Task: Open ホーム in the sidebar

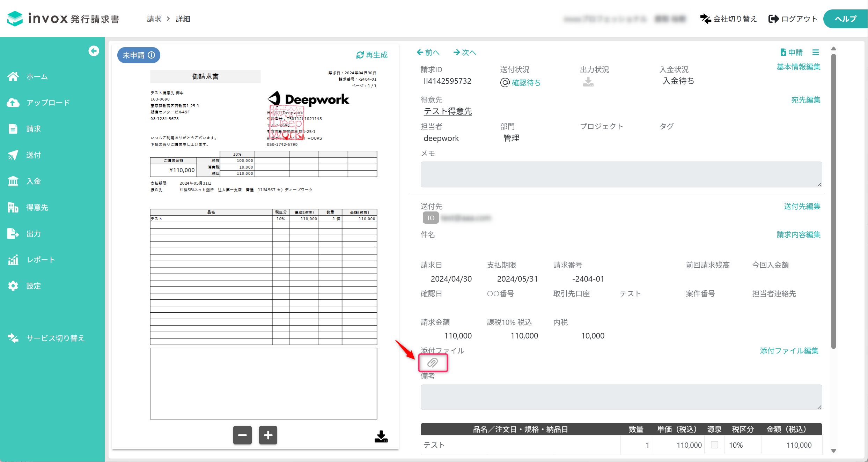Action: point(37,76)
